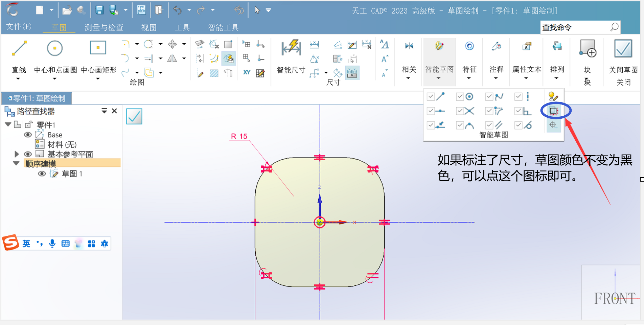Click the Sogou input method S logo
This screenshot has height=325, width=644.
tap(11, 242)
